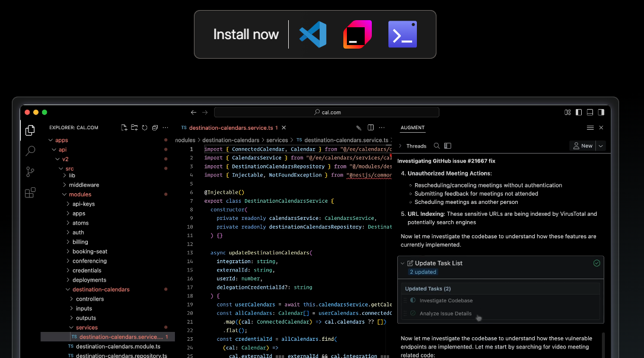Toggle the Investigate Codebase task status
Viewport: 644px width, 358px height.
(x=413, y=301)
